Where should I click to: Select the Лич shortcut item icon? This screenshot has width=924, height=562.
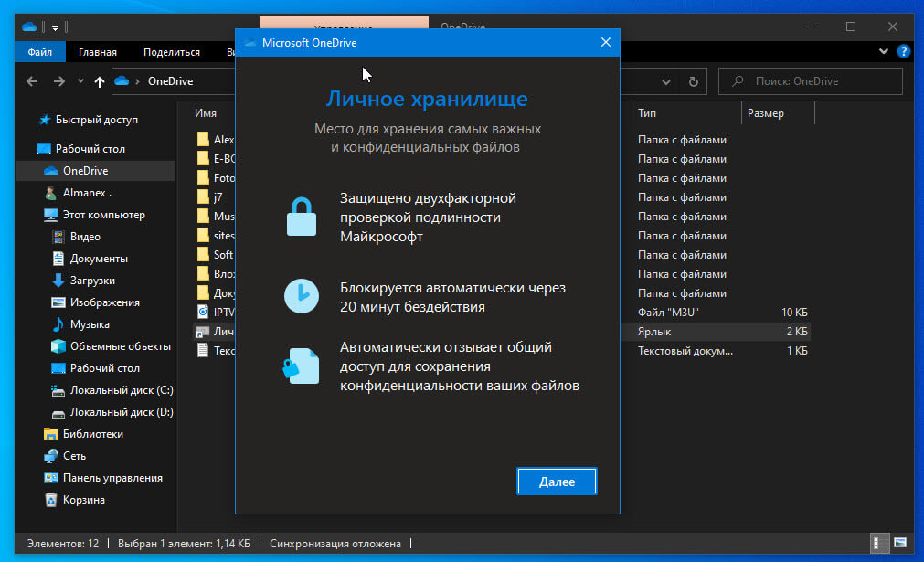(x=203, y=332)
